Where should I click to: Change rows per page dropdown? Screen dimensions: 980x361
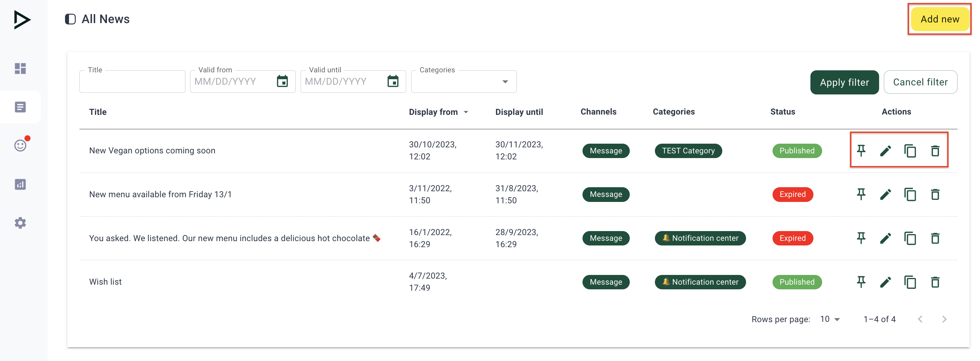click(830, 319)
